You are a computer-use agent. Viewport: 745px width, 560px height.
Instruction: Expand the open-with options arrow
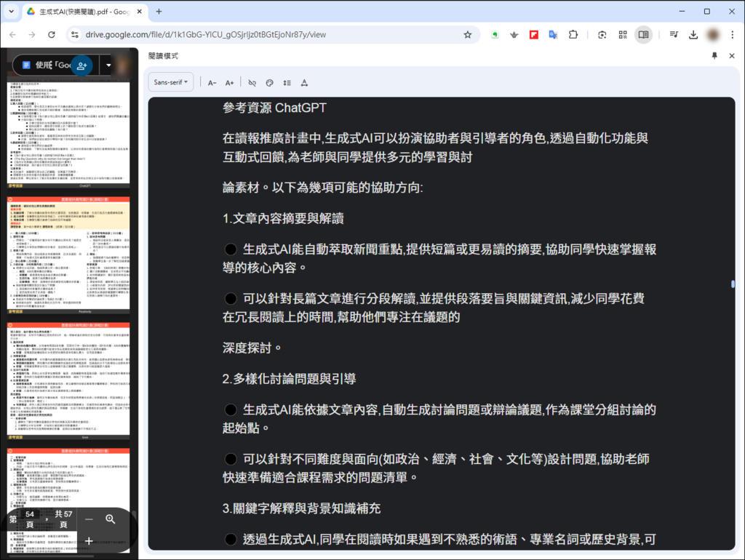point(108,65)
